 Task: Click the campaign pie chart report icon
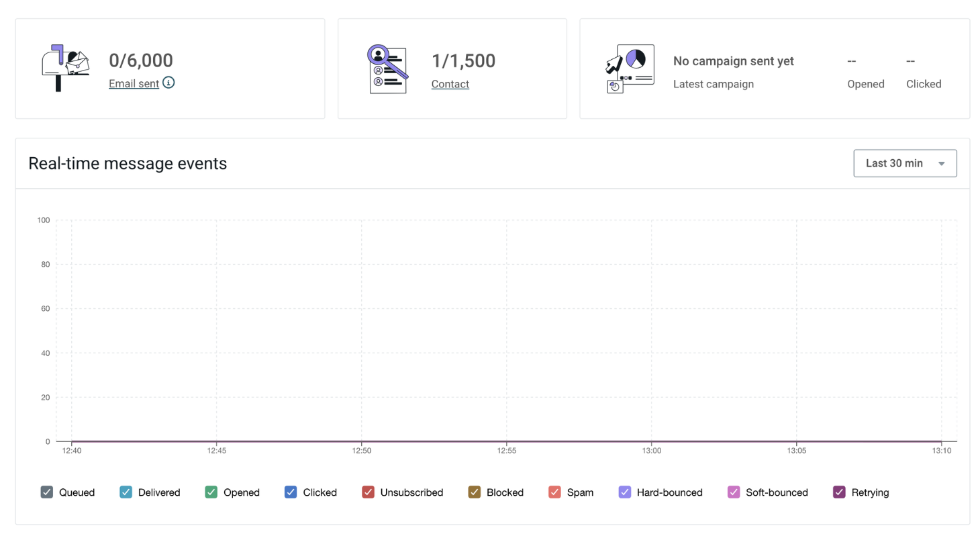(x=630, y=69)
